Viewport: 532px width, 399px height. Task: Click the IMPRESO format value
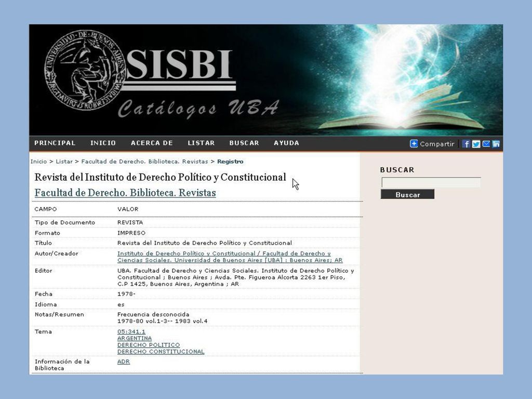pyautogui.click(x=131, y=233)
